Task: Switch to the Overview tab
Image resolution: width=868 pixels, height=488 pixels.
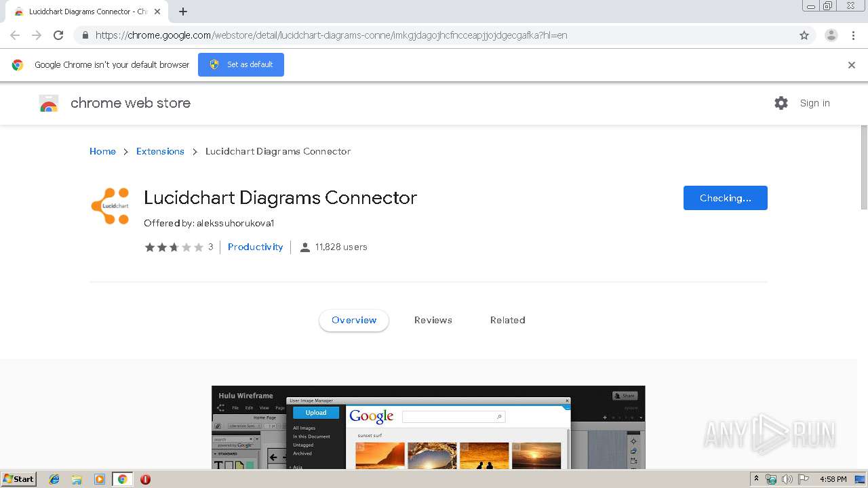Action: coord(354,320)
